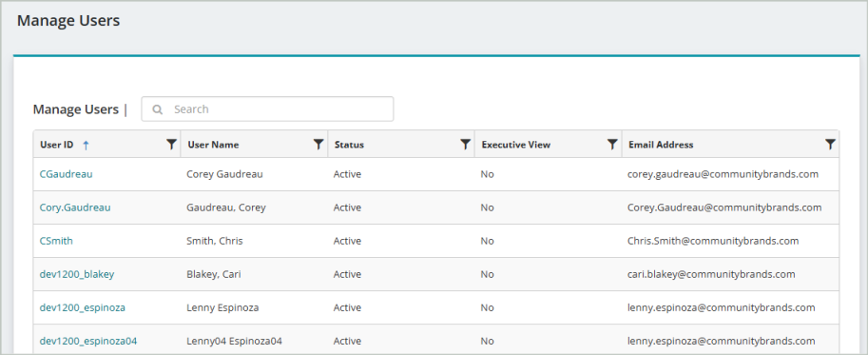Open the Executive View column filter
Screen dimensions: 868x355
[x=612, y=145]
